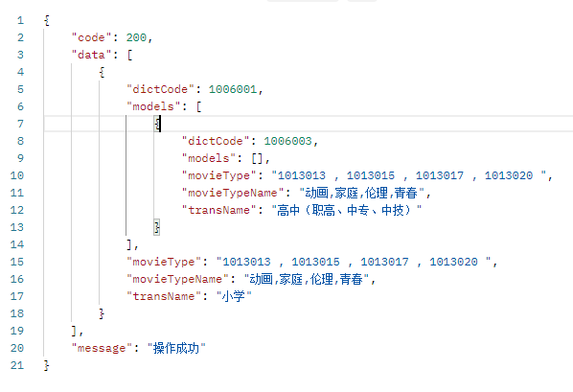This screenshot has width=573, height=392.
Task: Click the highlighted closing brace on line 13
Action: point(157,227)
